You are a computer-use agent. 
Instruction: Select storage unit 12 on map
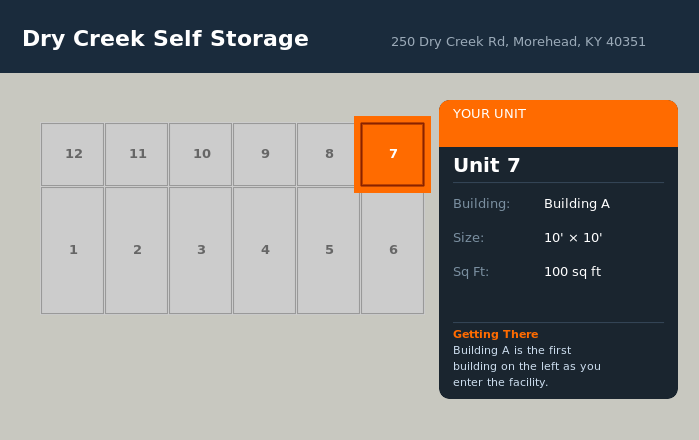point(73,154)
